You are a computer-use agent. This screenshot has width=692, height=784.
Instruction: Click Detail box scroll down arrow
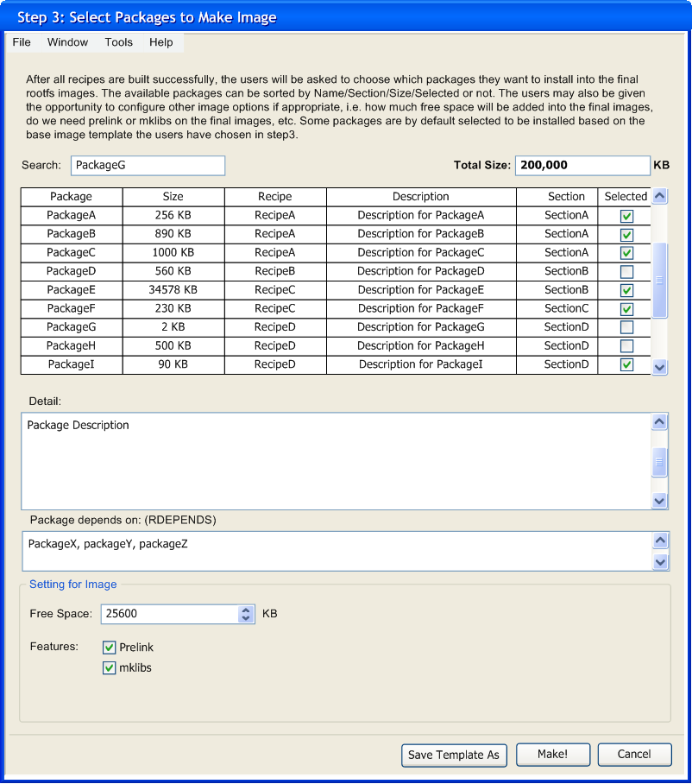(x=660, y=500)
